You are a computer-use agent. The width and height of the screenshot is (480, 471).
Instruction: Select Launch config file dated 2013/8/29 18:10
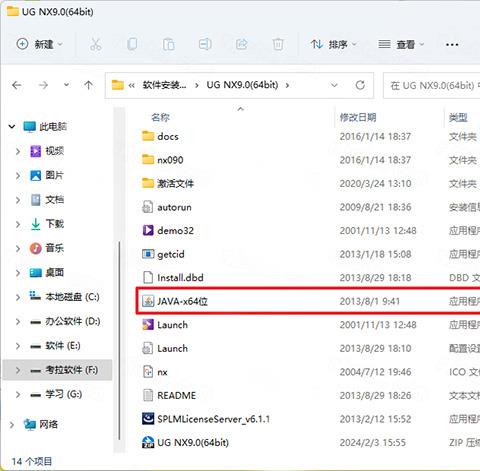[x=172, y=349]
